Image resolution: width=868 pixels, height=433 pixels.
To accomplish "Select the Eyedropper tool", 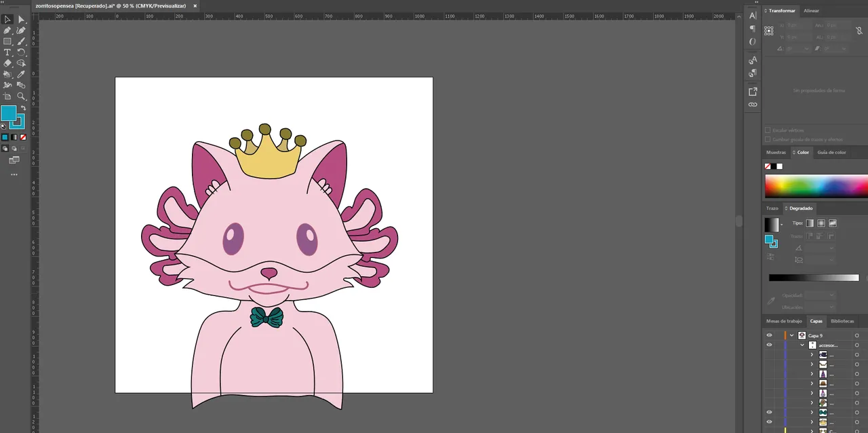I will pos(21,74).
